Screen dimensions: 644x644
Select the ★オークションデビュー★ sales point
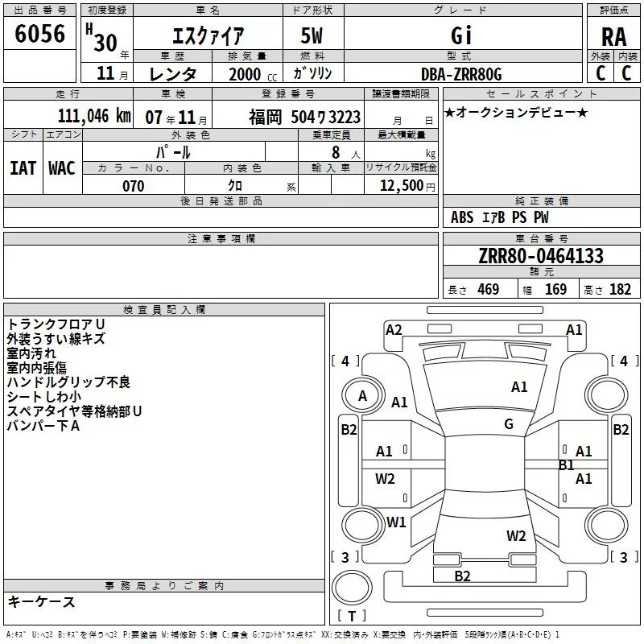(516, 112)
